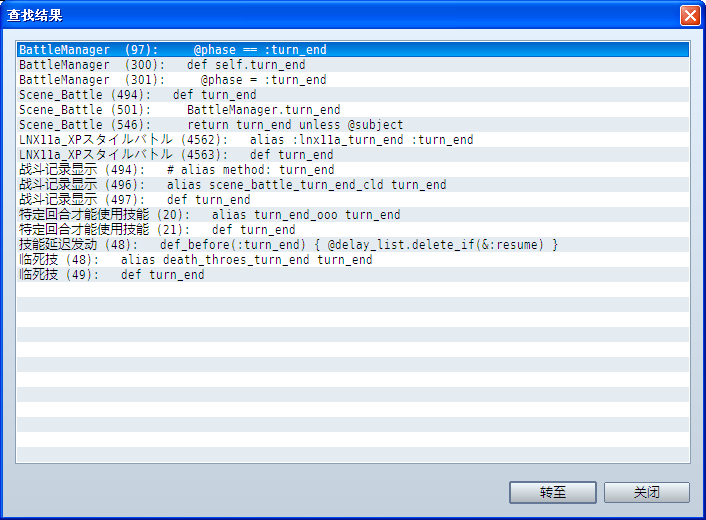Image resolution: width=706 pixels, height=520 pixels.
Task: Select result 临死技 (48) alias death_throes_turn_end
Action: [353, 260]
